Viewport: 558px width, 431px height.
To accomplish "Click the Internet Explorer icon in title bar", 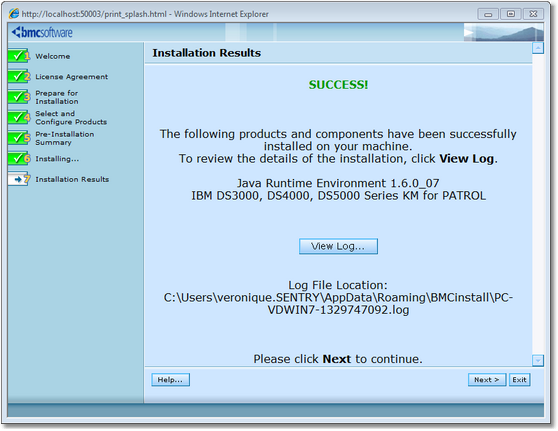I will [x=14, y=14].
